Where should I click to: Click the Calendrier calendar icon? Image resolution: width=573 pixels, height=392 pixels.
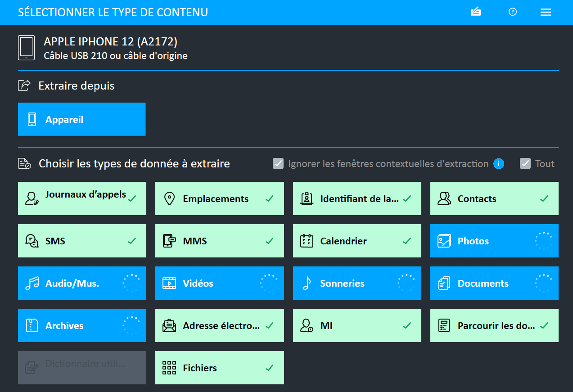click(x=307, y=241)
